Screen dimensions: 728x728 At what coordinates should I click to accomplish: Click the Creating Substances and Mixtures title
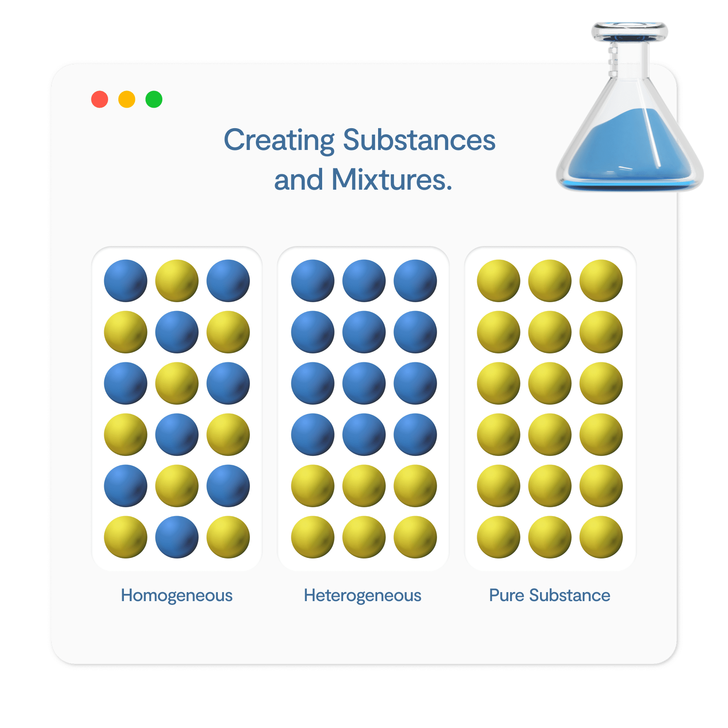tap(360, 159)
